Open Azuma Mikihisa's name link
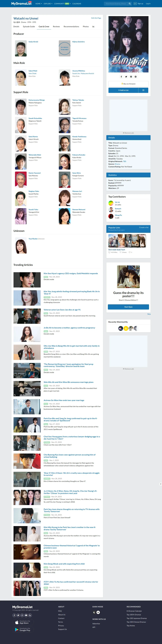 click(79, 71)
